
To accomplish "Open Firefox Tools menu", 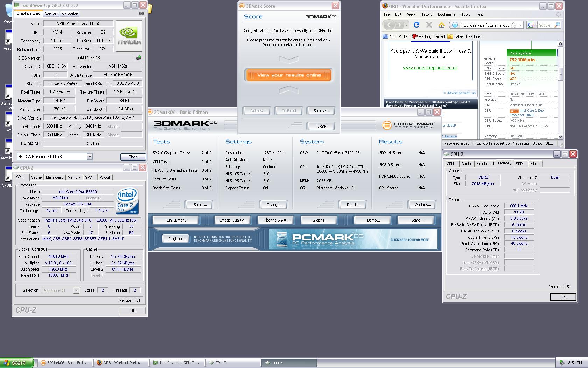I will click(x=465, y=14).
